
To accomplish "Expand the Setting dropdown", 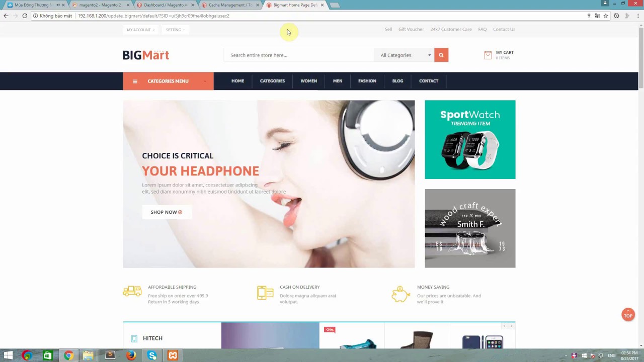I will (175, 30).
